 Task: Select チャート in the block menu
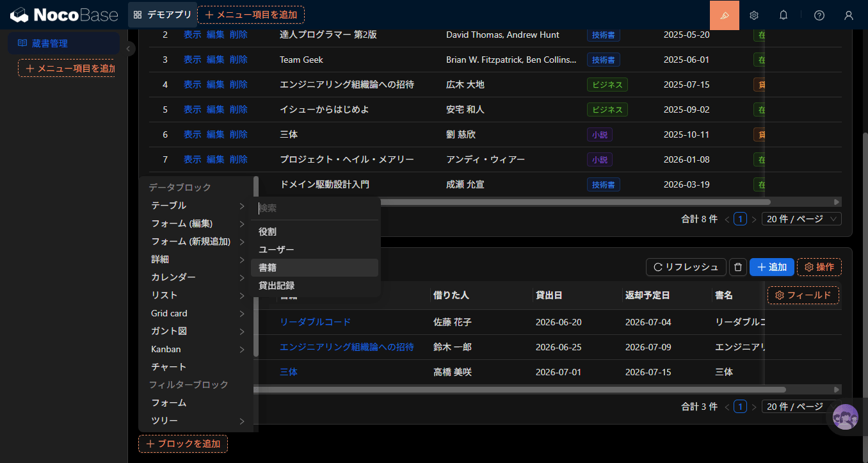point(197,367)
